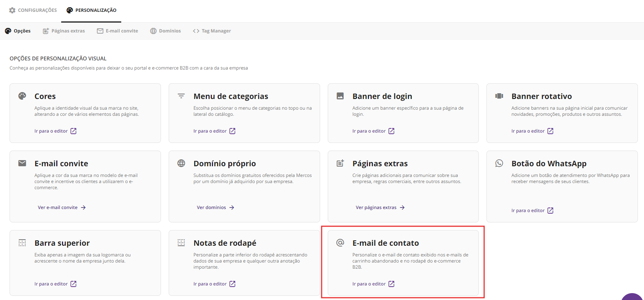Click the Opções palette icon
This screenshot has height=300, width=644.
pyautogui.click(x=8, y=31)
